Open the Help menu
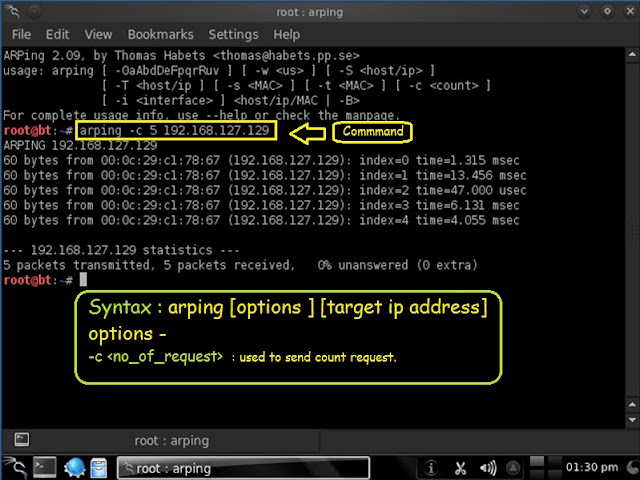The image size is (640, 480). [287, 34]
